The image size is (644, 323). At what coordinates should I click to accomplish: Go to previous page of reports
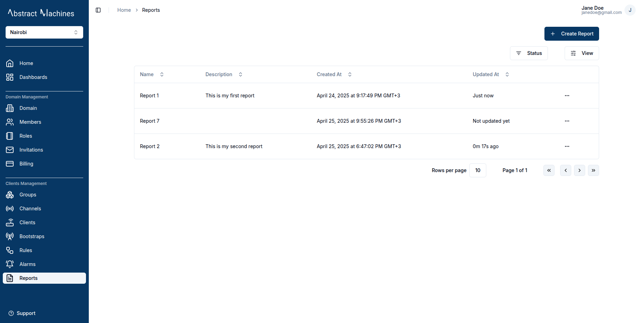coord(566,170)
